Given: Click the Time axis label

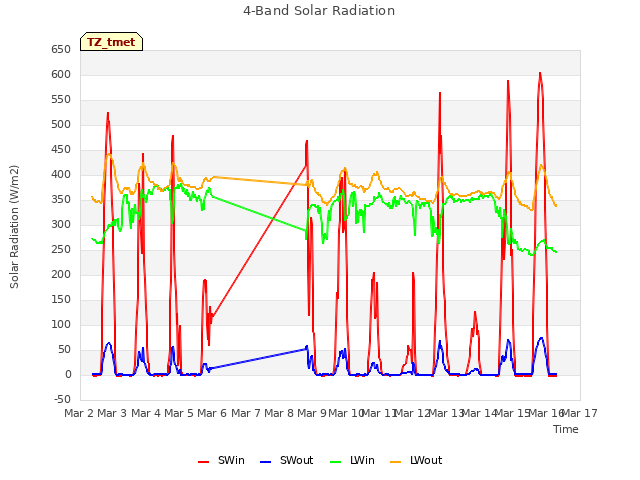Looking at the screenshot, I should pos(566,429).
